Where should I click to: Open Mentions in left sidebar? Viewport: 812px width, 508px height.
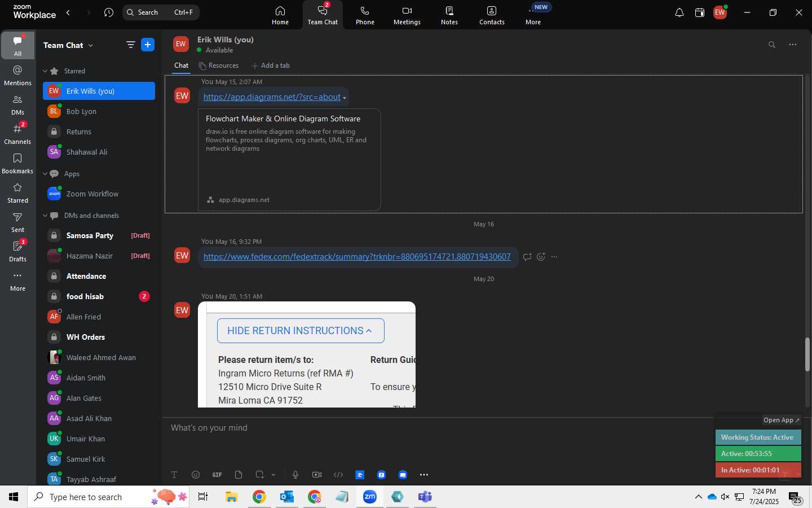18,75
